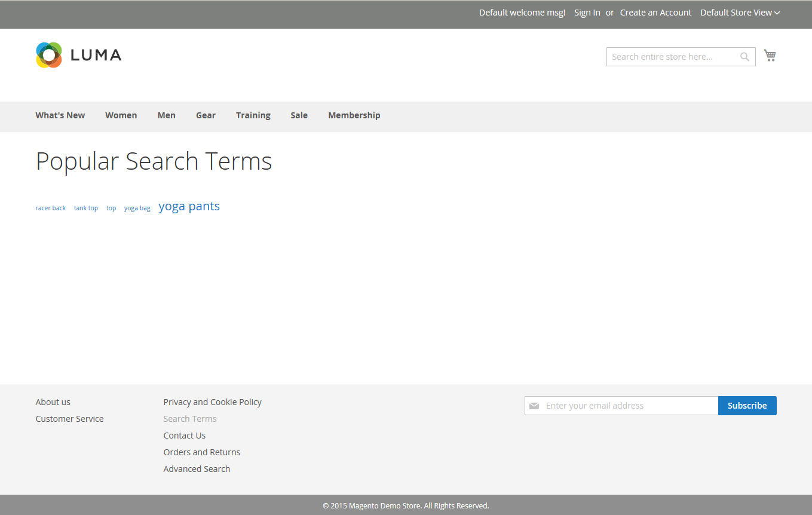
Task: Open the Women menu
Action: pyautogui.click(x=121, y=115)
